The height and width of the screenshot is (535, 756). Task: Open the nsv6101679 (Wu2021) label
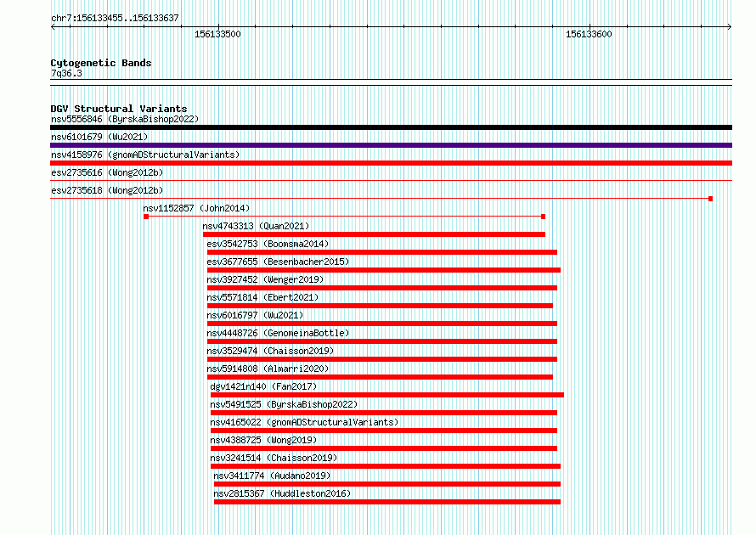tap(99, 137)
